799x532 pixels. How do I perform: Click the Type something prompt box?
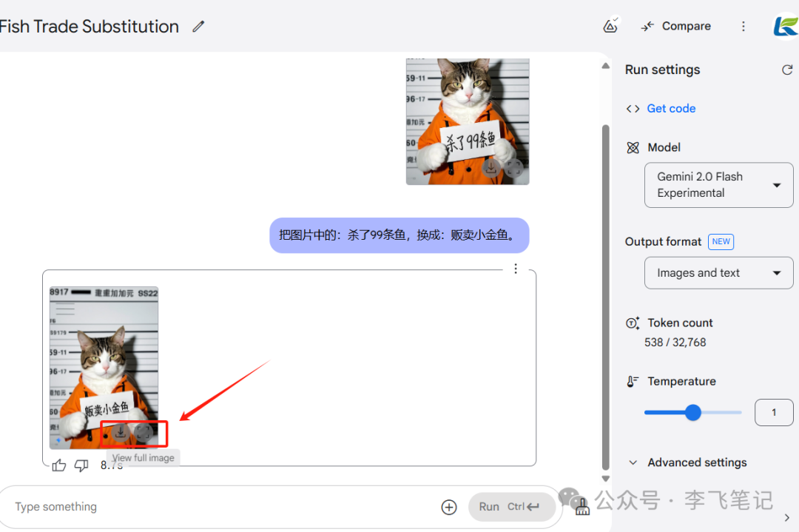219,507
